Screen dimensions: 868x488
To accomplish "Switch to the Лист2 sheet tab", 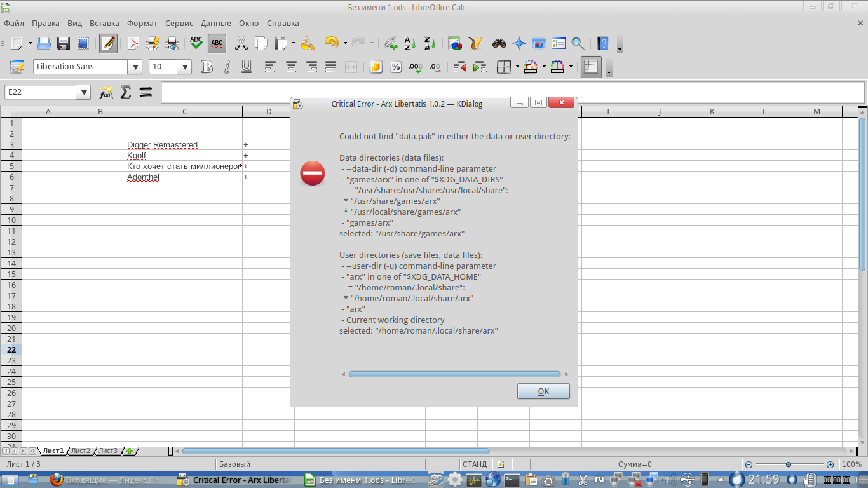I will coord(80,451).
